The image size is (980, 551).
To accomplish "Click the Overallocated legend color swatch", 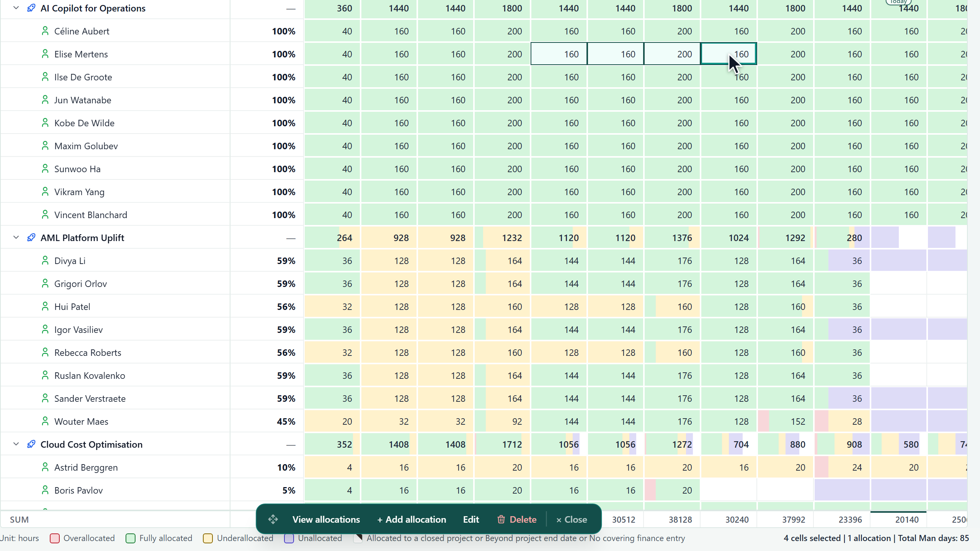I will point(55,538).
